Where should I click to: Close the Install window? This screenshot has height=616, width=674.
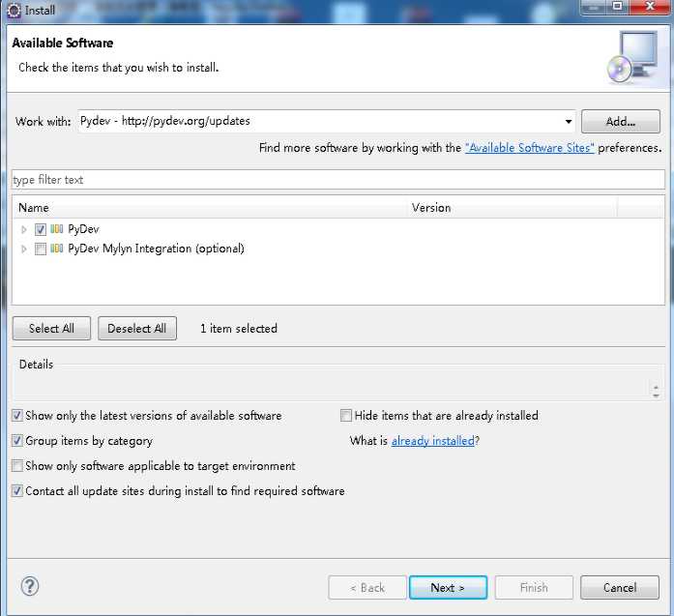tap(650, 7)
